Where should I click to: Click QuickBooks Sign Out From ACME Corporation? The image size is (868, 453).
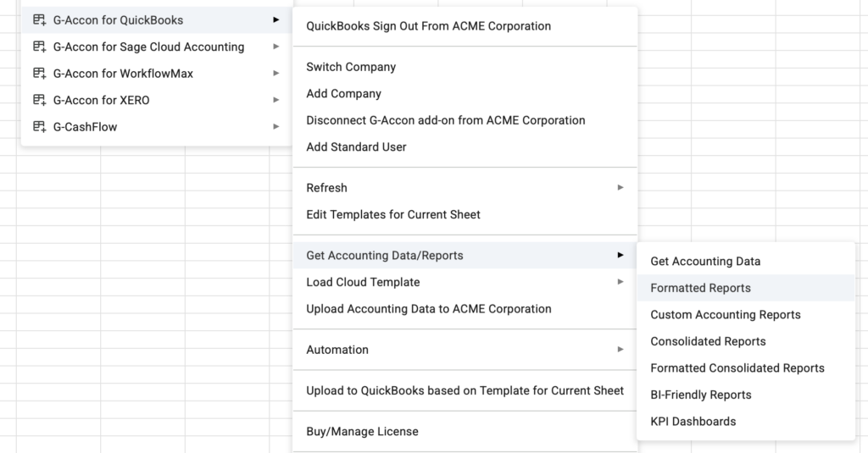428,26
